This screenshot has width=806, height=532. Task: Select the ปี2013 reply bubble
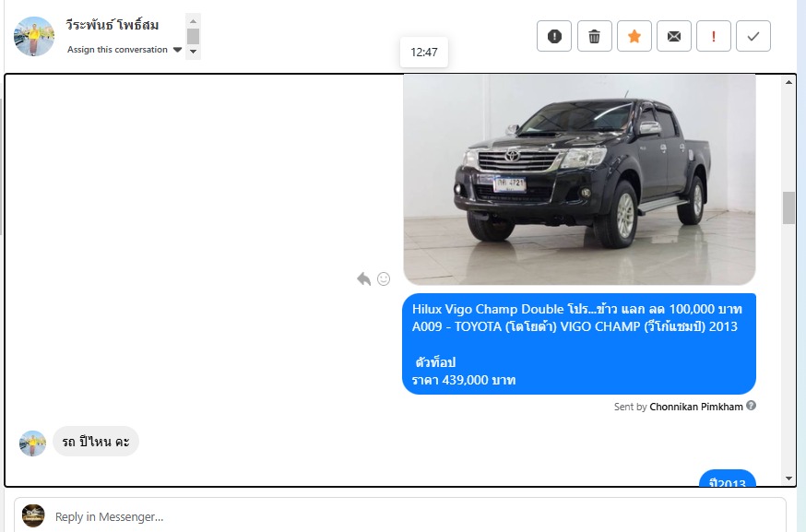click(727, 479)
